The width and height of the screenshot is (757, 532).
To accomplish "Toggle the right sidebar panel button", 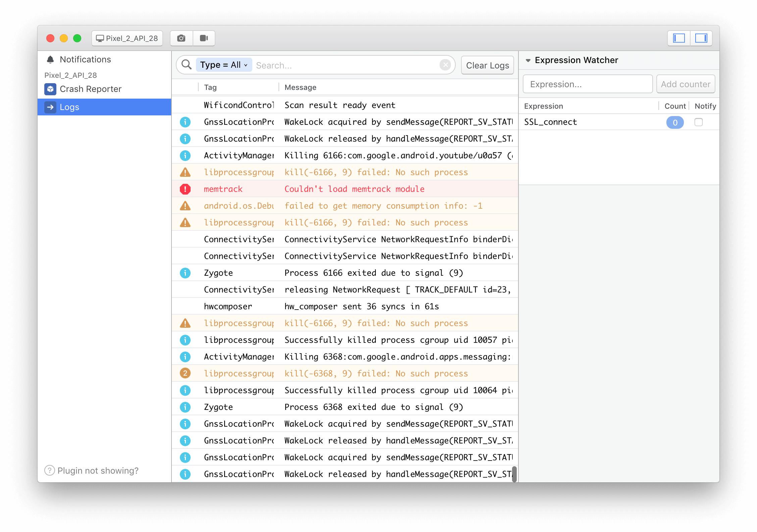I will coord(701,38).
